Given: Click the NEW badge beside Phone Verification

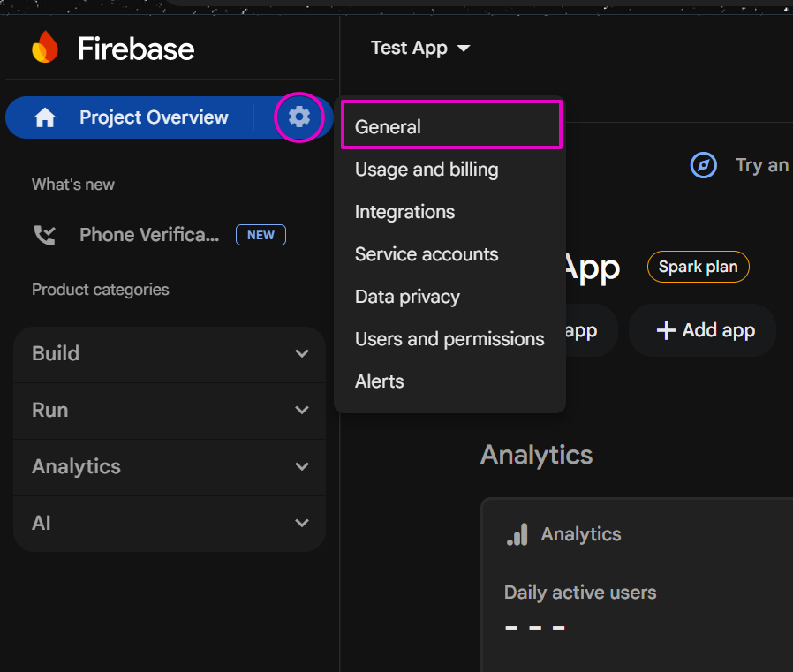Looking at the screenshot, I should click(x=261, y=235).
